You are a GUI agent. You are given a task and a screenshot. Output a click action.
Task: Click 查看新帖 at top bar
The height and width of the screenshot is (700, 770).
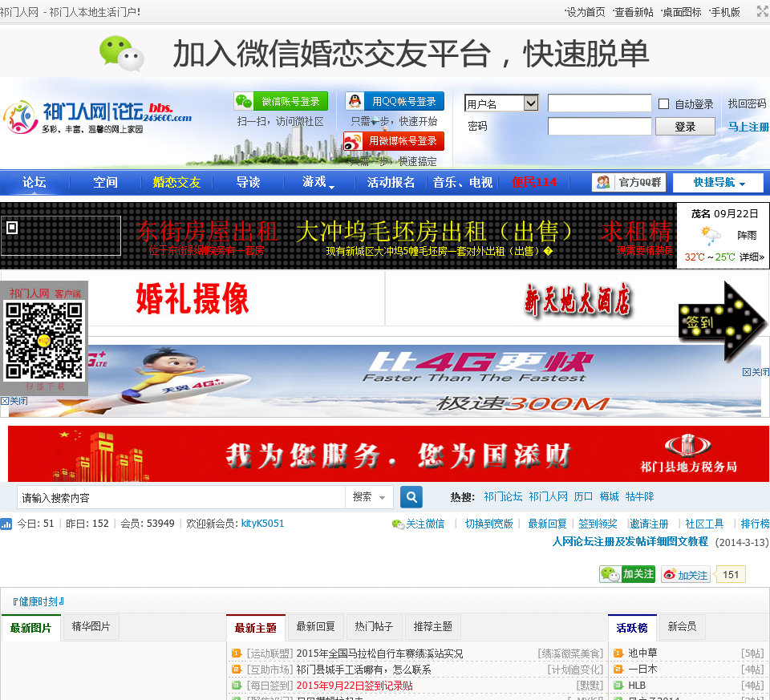tap(633, 12)
